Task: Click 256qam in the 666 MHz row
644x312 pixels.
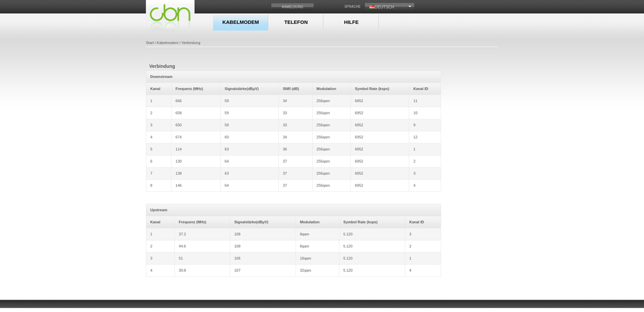Action: 323,101
